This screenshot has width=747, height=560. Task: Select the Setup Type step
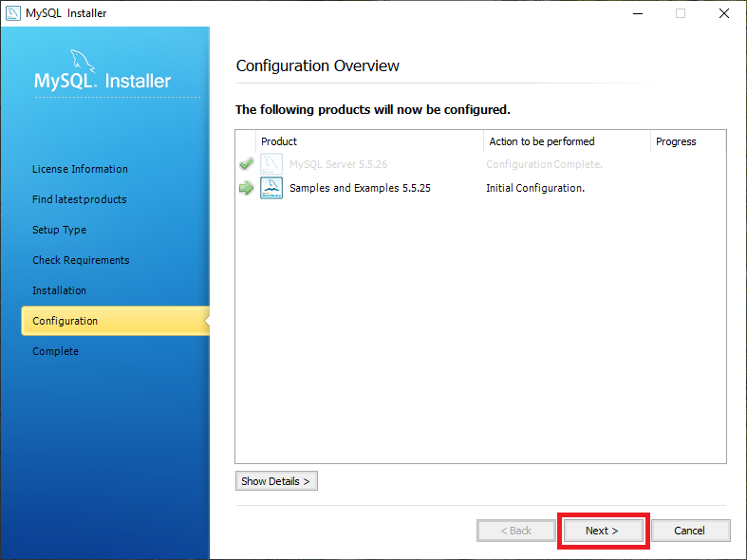[60, 230]
